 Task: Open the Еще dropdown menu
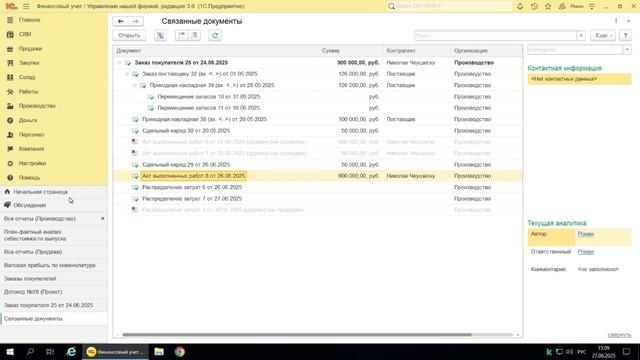coord(603,36)
